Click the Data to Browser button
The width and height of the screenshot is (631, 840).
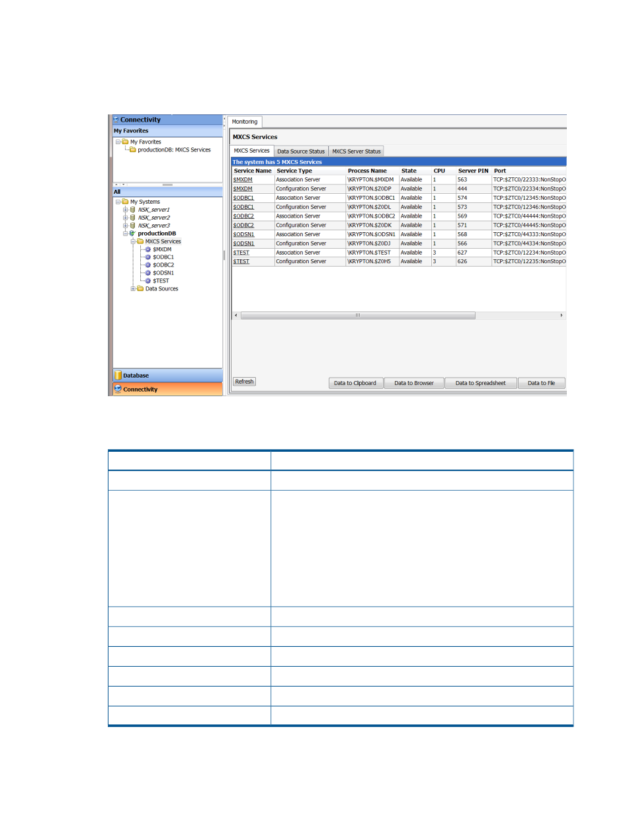point(414,383)
